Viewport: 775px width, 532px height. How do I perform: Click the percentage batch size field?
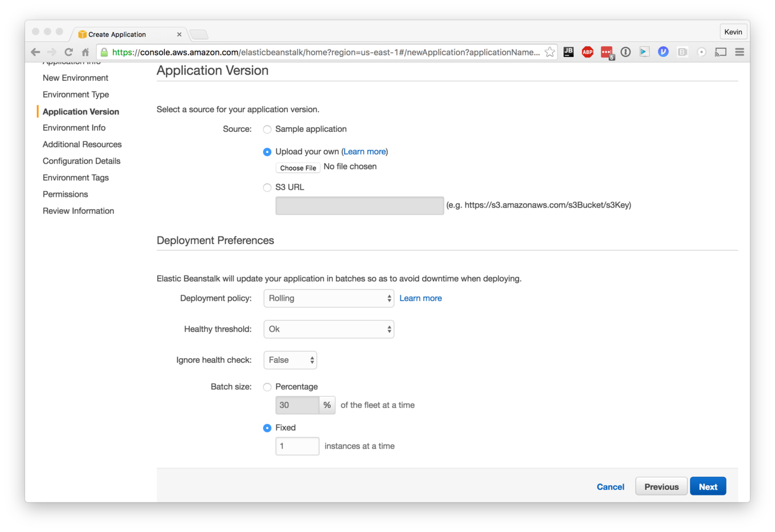point(297,406)
